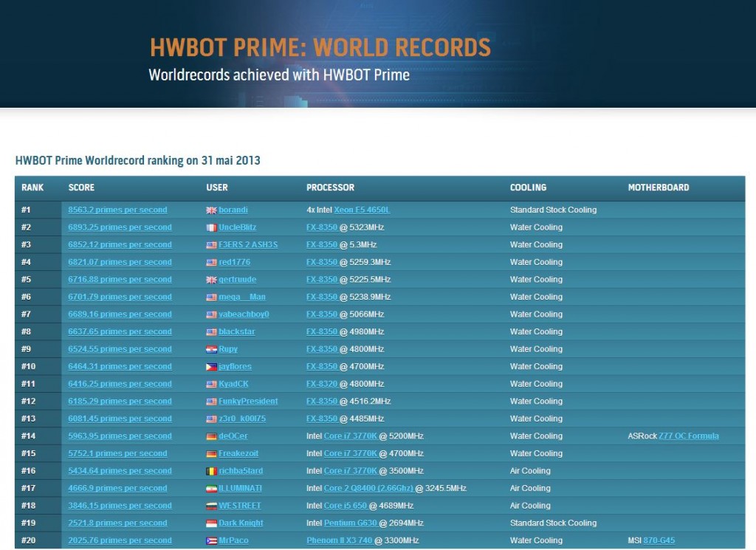Follow the Xeon E5 4650L processor link

coord(362,210)
